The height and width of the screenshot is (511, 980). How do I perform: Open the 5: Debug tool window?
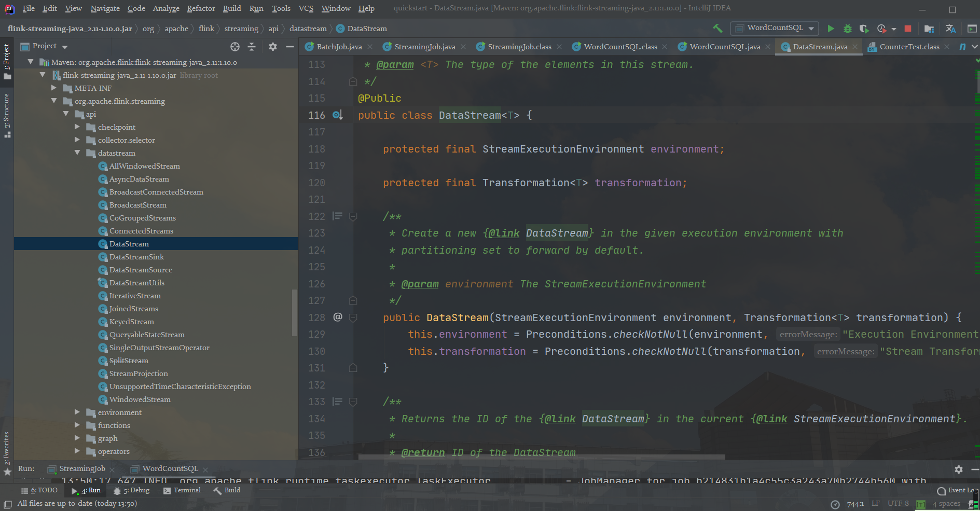[x=132, y=490]
